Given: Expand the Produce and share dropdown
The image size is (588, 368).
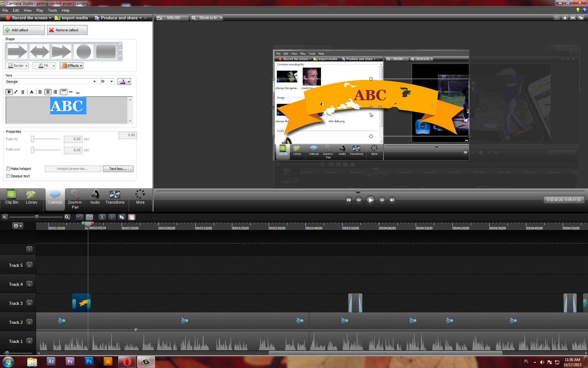Looking at the screenshot, I should (140, 18).
